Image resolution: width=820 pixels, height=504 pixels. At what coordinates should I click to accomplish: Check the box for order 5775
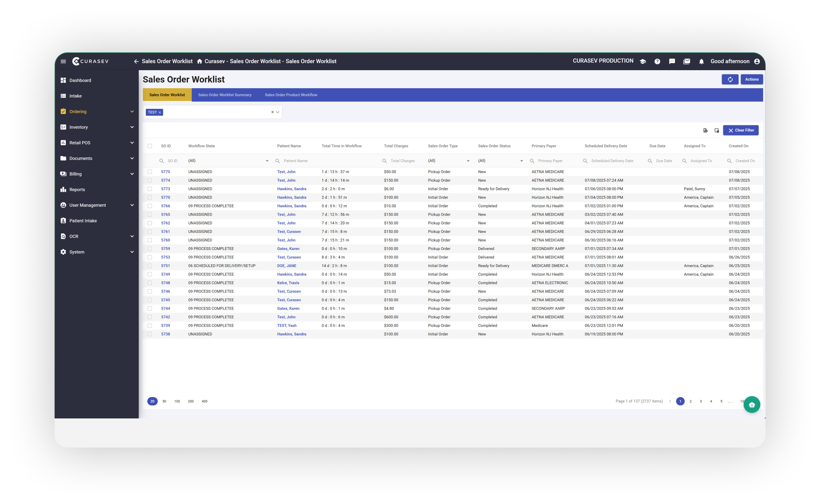coord(150,172)
